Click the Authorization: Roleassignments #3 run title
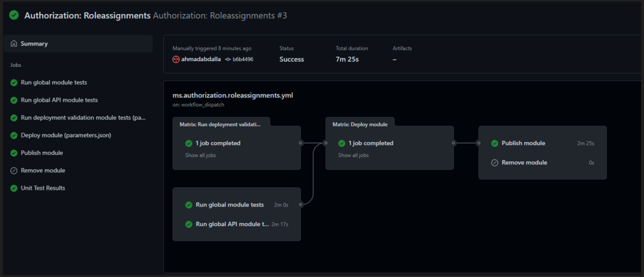 (220, 16)
